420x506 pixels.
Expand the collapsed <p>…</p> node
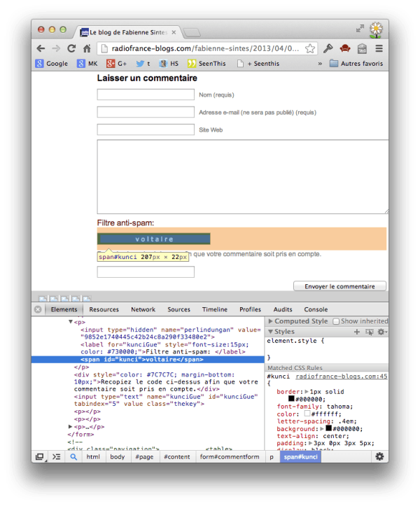(71, 426)
